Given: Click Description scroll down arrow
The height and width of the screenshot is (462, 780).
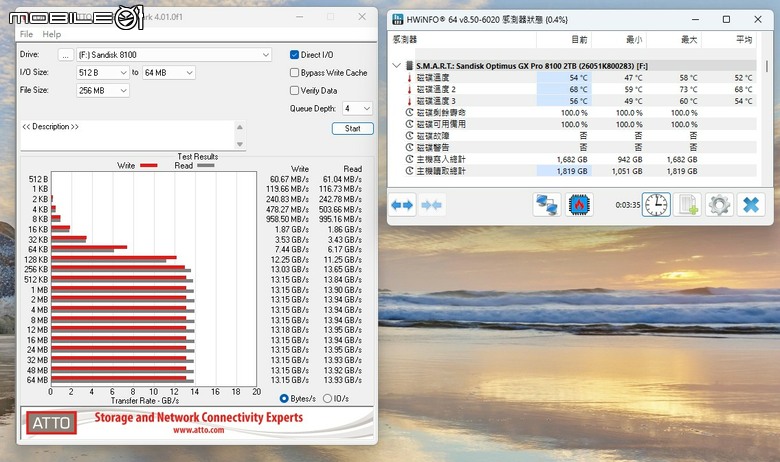Looking at the screenshot, I should (240, 144).
